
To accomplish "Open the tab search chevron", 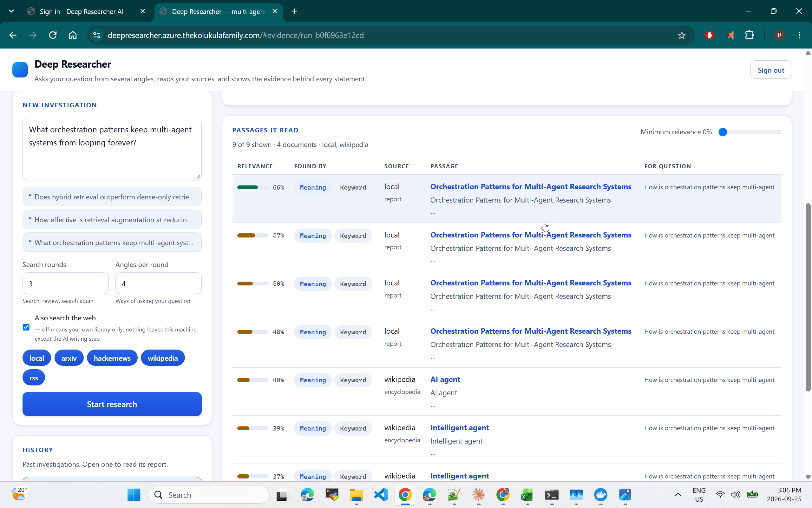I will point(11,11).
